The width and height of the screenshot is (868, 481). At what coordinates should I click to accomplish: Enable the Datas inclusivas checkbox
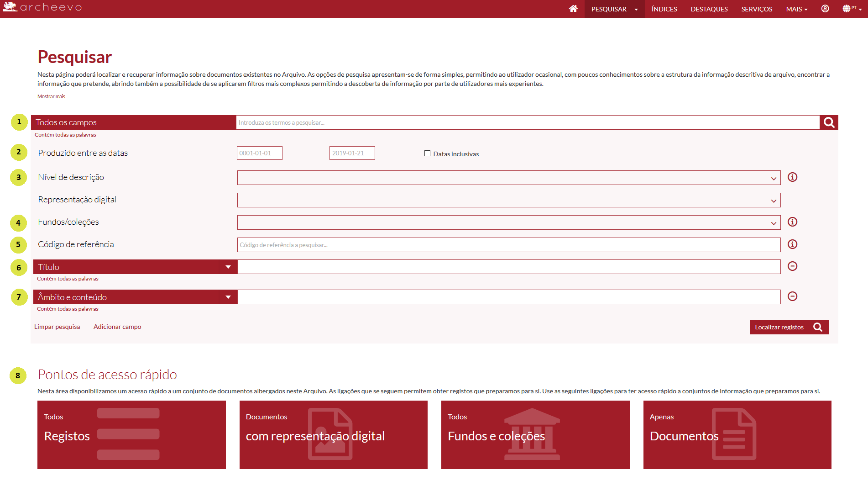pyautogui.click(x=427, y=153)
